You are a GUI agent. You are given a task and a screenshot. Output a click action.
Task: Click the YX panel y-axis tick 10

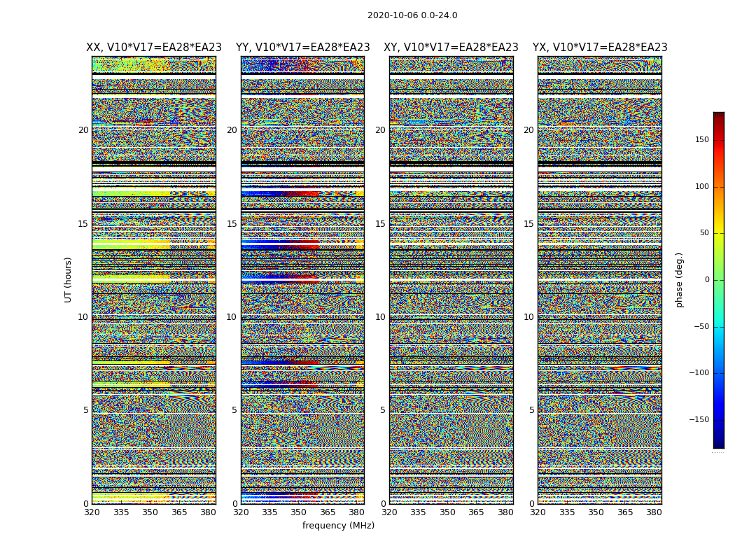(528, 317)
